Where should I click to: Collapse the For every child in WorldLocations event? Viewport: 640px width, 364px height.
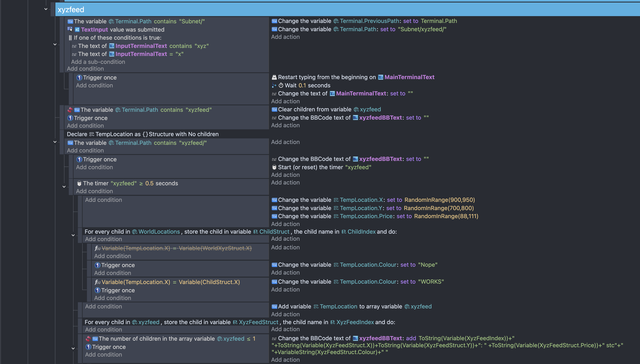coord(73,235)
